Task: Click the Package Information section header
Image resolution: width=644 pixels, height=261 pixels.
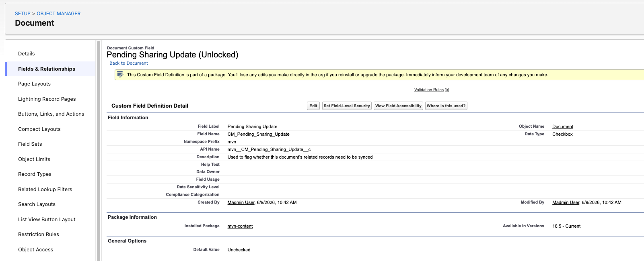Action: pos(132,217)
